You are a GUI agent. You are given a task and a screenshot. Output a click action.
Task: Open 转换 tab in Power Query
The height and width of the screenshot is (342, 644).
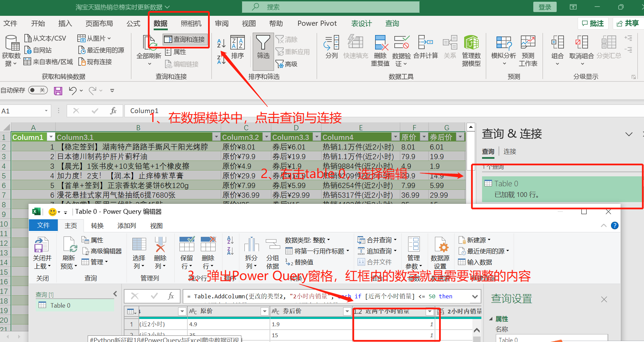pyautogui.click(x=97, y=226)
